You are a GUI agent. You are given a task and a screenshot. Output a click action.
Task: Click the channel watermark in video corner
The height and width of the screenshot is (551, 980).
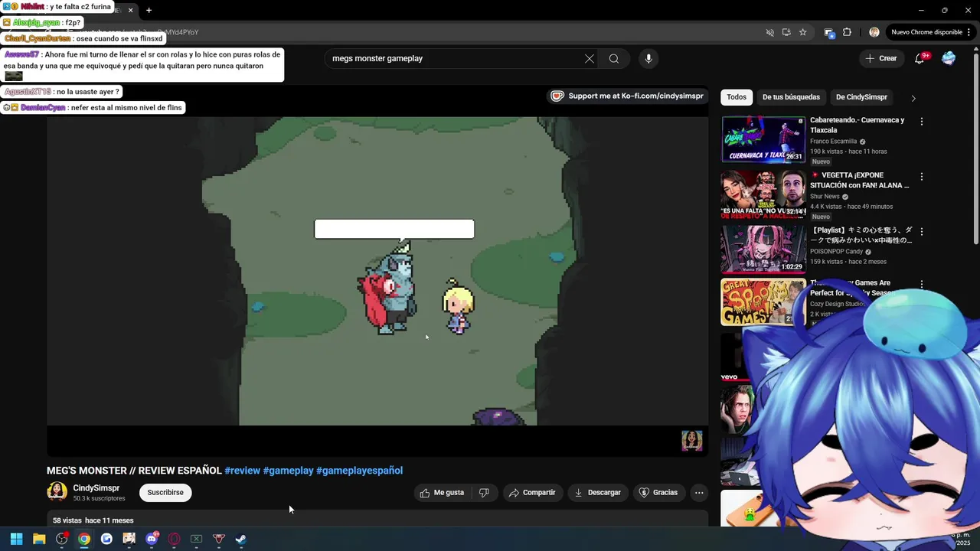[x=691, y=441]
